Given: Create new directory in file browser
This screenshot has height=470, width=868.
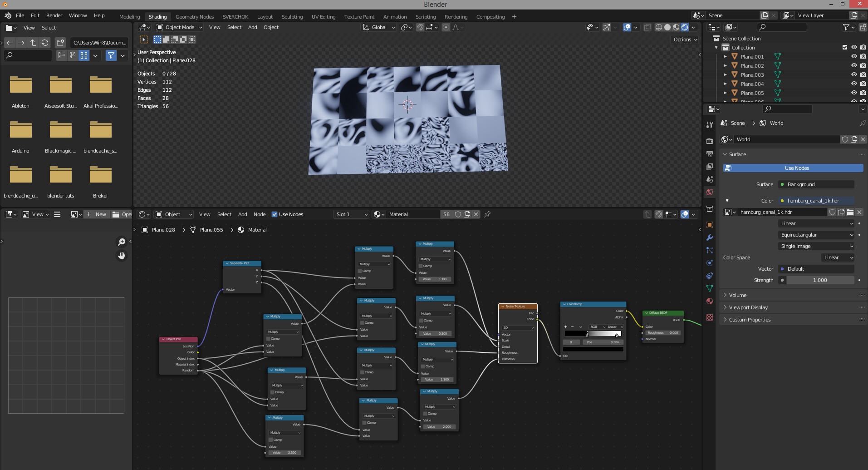Looking at the screenshot, I should click(60, 43).
